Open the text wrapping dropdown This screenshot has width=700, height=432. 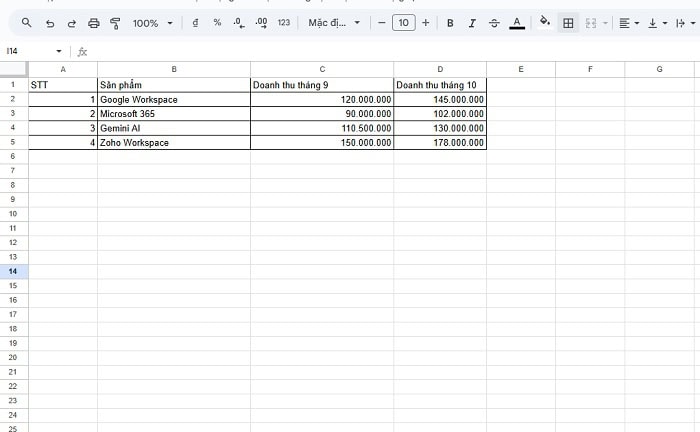(685, 23)
